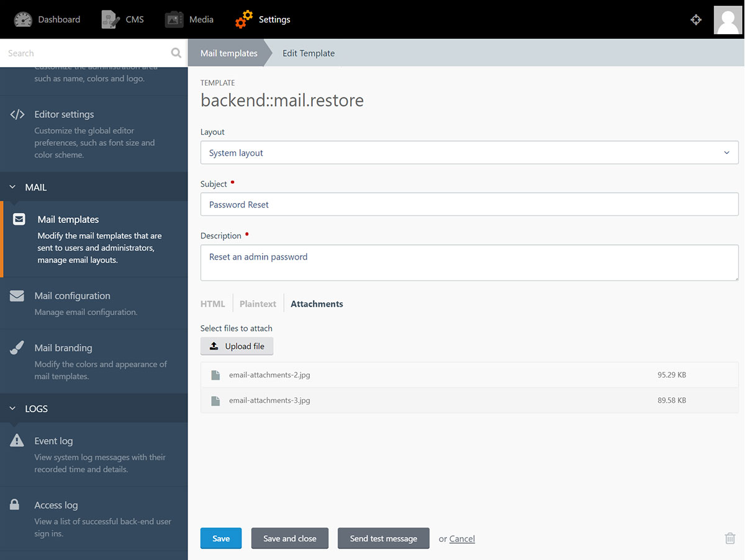The width and height of the screenshot is (745, 560).
Task: Click the 89.58 KB file size
Action: (672, 400)
